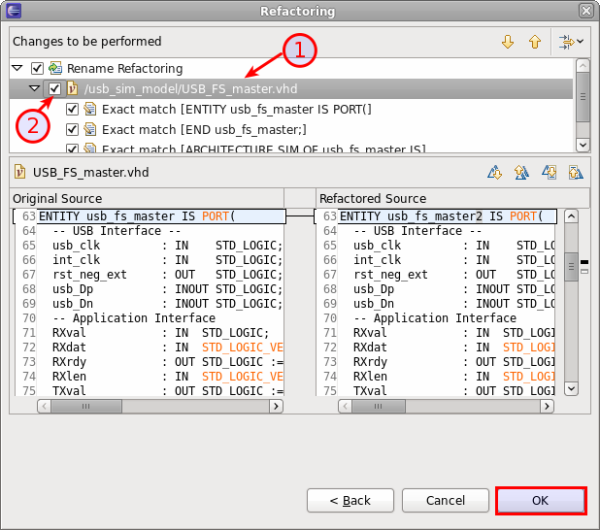Select the Rename Refactoring tree row
This screenshot has width=600, height=530.
(x=291, y=68)
